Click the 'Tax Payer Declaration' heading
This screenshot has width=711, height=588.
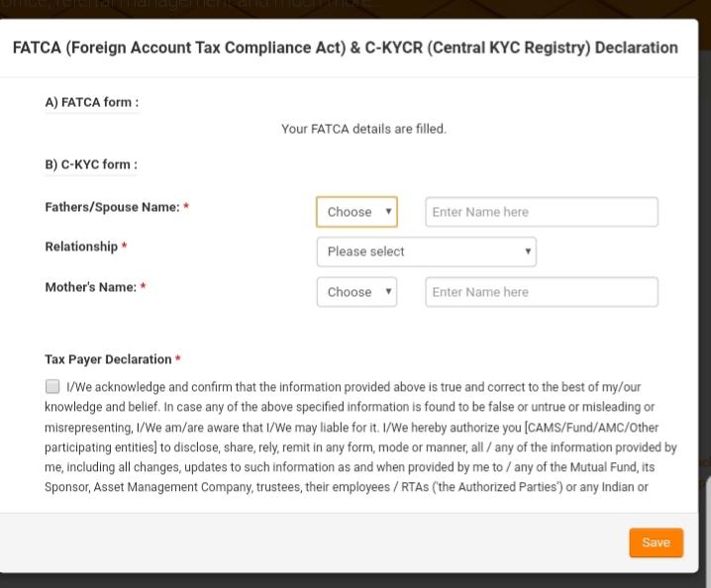click(x=108, y=359)
